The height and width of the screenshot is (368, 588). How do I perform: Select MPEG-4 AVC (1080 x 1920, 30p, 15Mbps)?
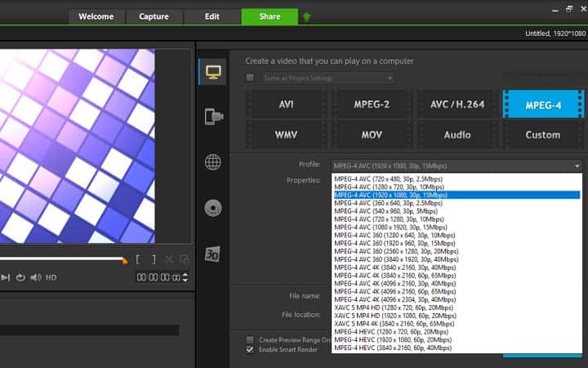pos(457,227)
